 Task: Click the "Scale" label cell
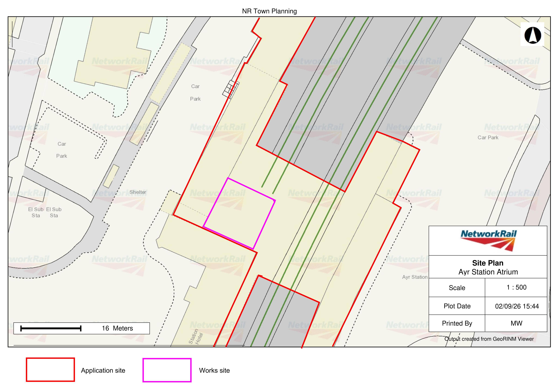[x=457, y=288]
